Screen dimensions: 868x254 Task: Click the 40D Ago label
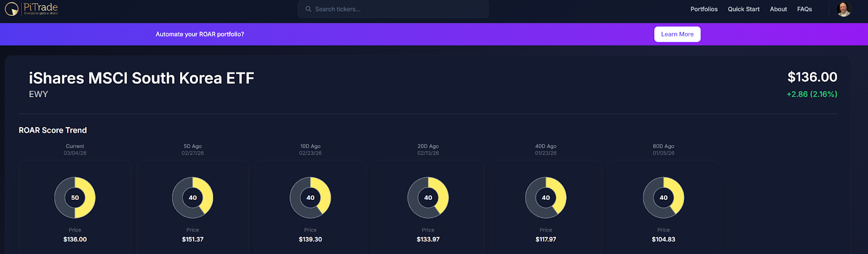pyautogui.click(x=546, y=147)
